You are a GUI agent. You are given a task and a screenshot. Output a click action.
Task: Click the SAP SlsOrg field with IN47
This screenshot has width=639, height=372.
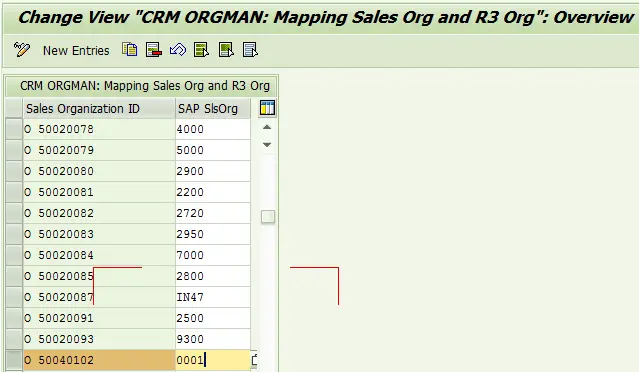coord(213,297)
